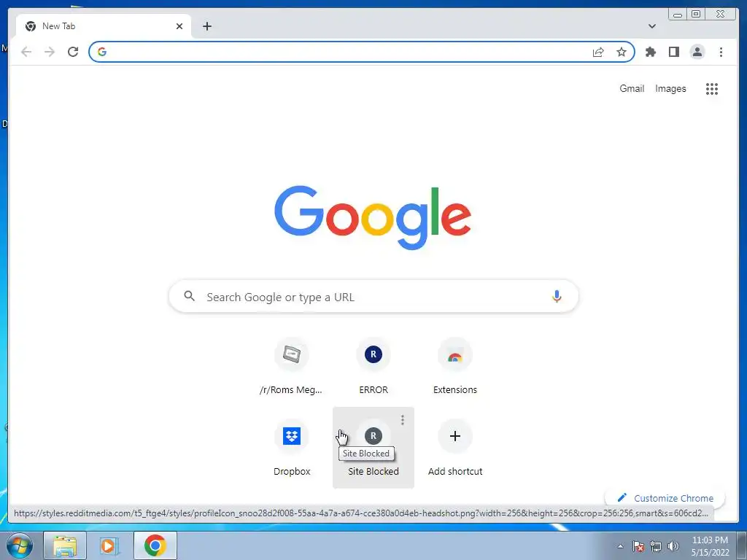Open the volume speaker icon

point(673,546)
